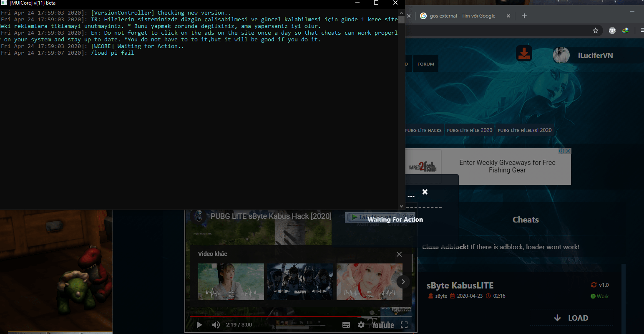This screenshot has width=644, height=334.
Task: Close the 'gos external' Google tab
Action: pos(508,16)
